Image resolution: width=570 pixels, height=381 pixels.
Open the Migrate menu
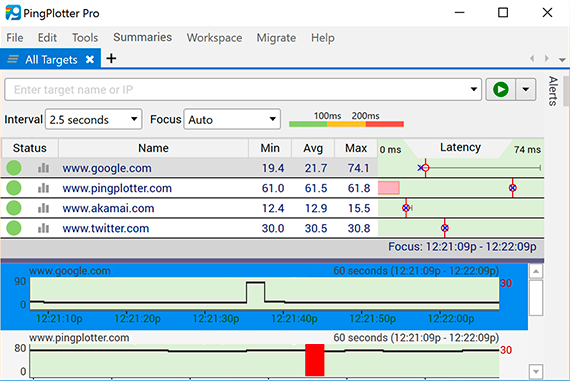coord(276,37)
